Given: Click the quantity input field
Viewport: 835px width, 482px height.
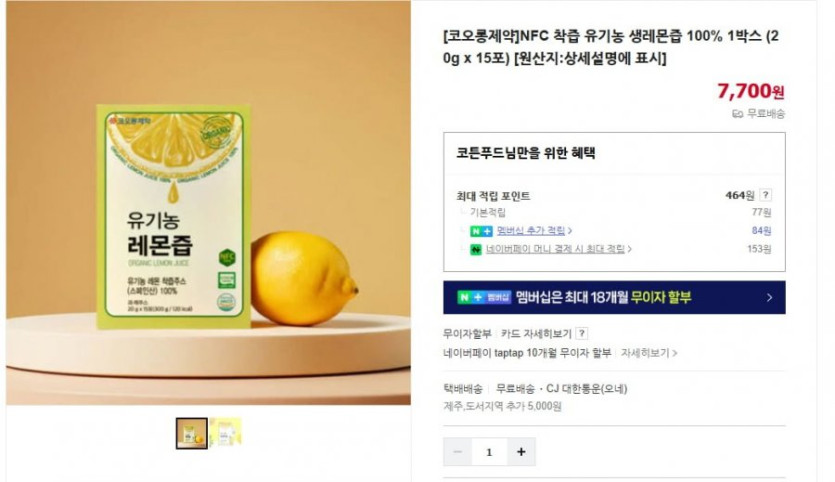Looking at the screenshot, I should (x=489, y=452).
